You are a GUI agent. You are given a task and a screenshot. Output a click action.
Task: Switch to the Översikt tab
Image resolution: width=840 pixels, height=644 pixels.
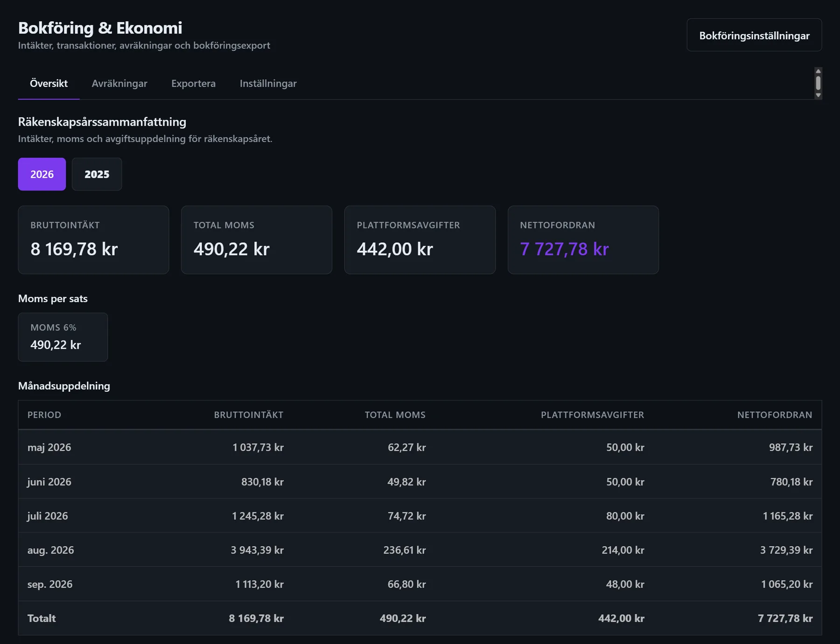click(x=49, y=84)
